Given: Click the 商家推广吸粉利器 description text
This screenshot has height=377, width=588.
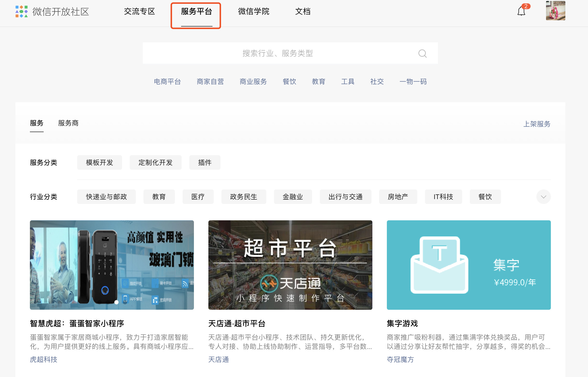Looking at the screenshot, I should (469, 342).
